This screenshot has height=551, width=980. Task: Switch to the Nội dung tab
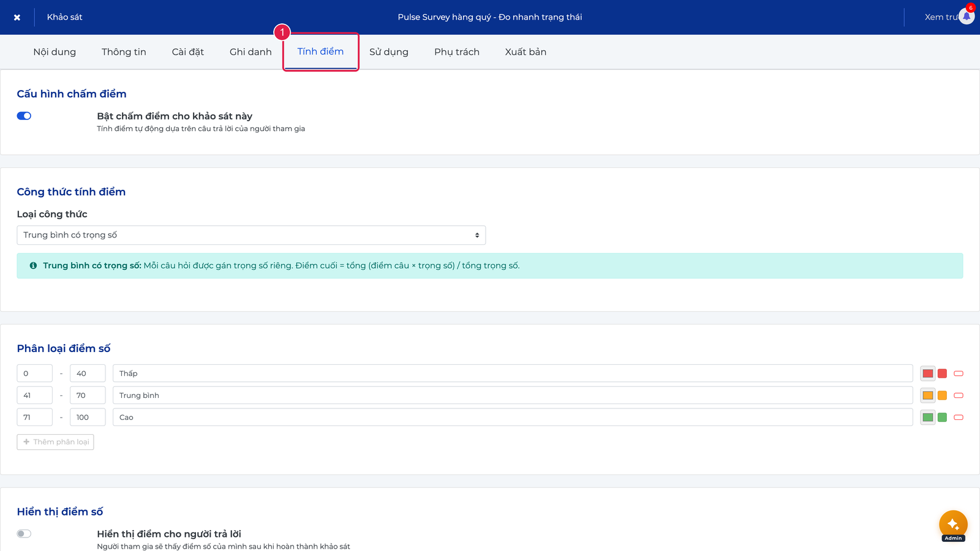click(55, 52)
